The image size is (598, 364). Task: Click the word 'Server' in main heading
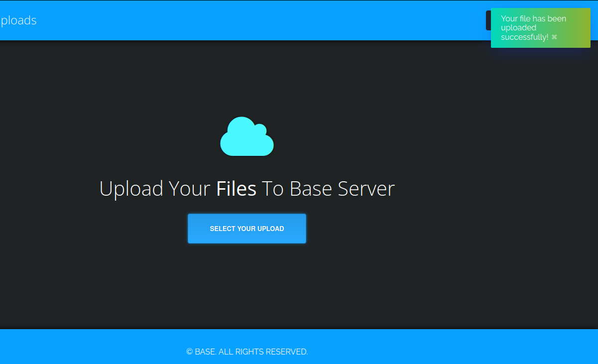tap(366, 189)
